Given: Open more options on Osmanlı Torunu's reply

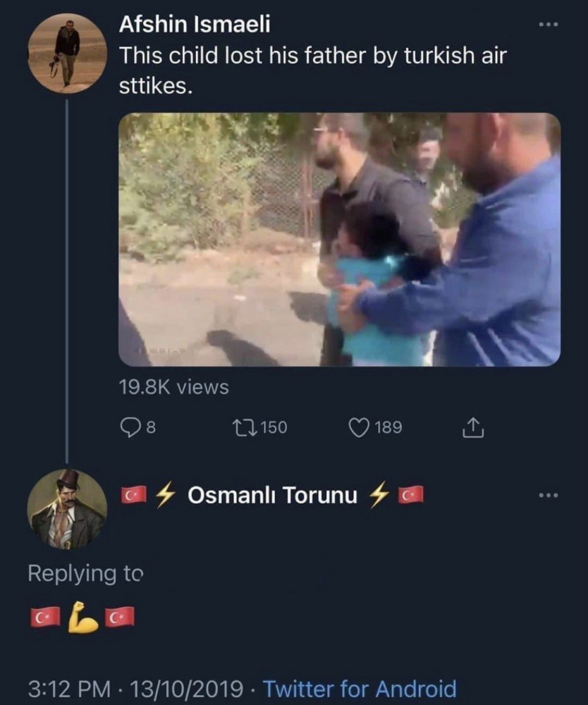Looking at the screenshot, I should pos(548,496).
